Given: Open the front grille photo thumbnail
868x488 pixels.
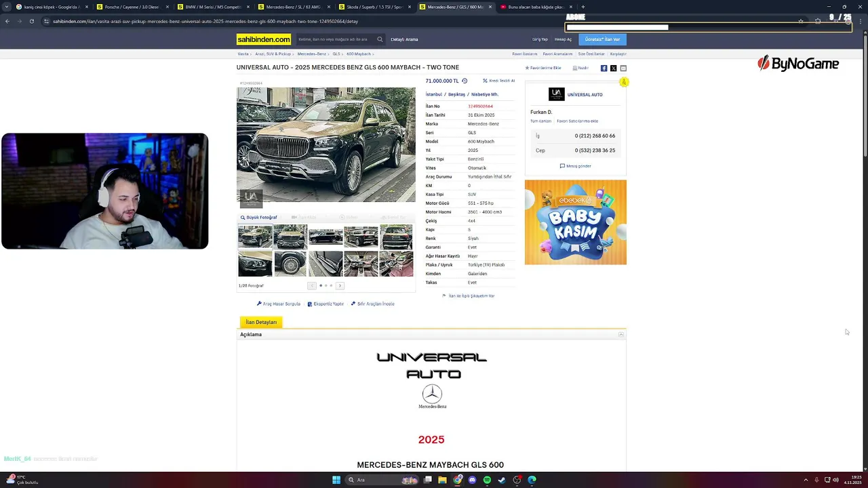Looking at the screenshot, I should (x=290, y=237).
